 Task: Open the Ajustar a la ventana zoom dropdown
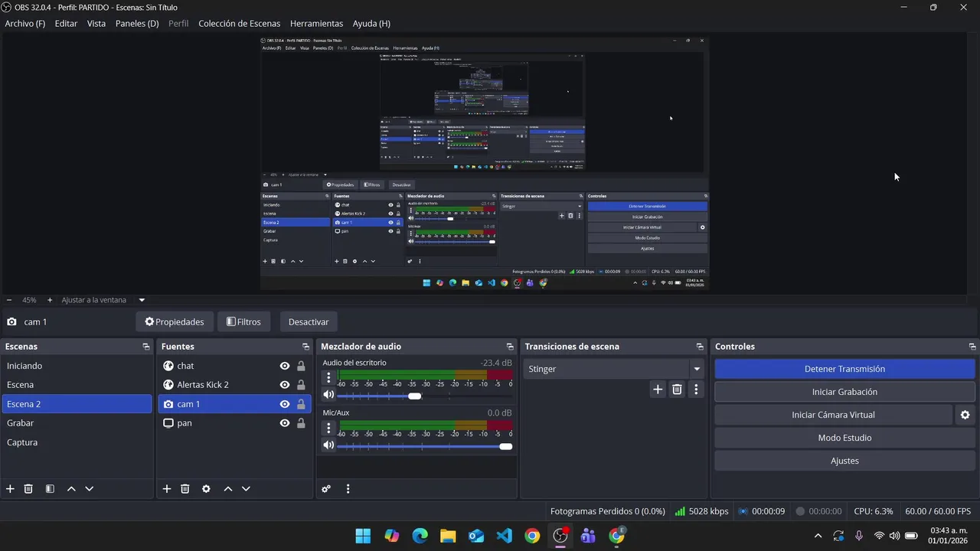[142, 300]
